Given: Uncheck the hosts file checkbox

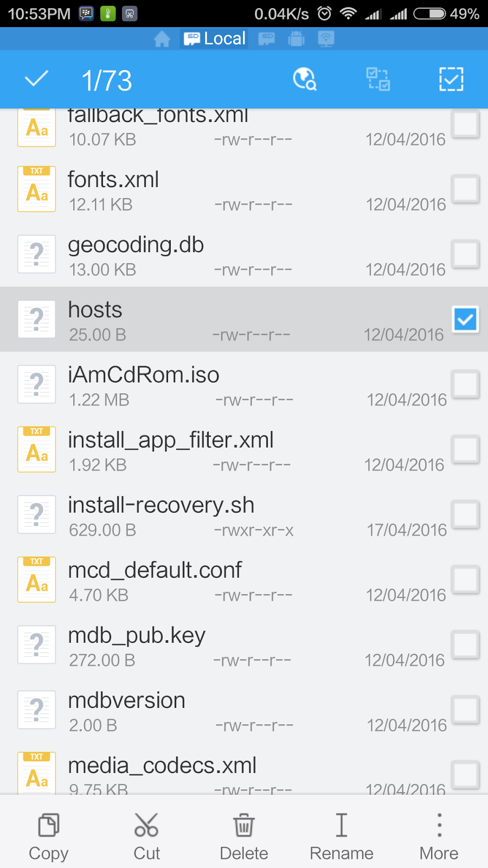Looking at the screenshot, I should (465, 319).
